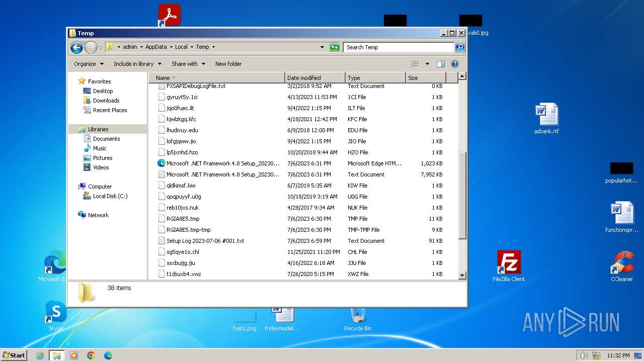Click the Forward navigation arrow
644x362 pixels.
click(91, 47)
